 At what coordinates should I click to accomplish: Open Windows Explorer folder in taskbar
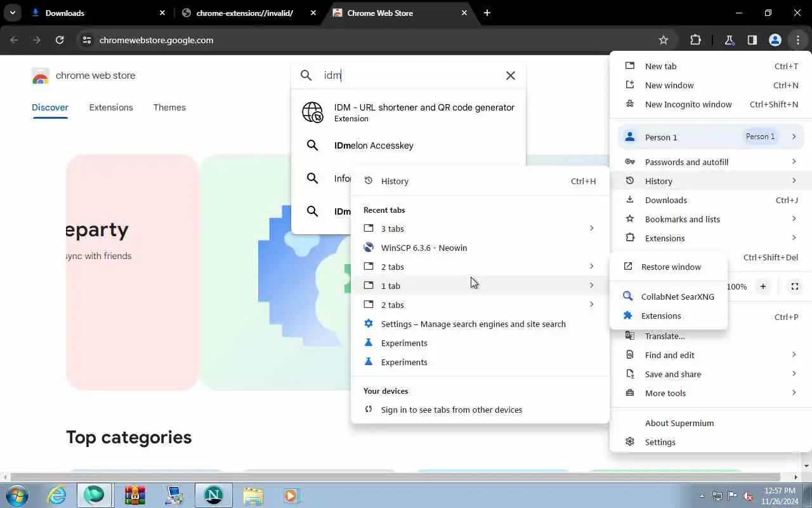(253, 495)
